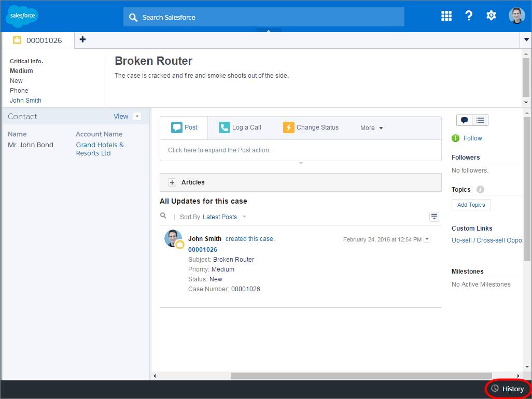
Task: Open the More actions dropdown
Action: pos(371,128)
